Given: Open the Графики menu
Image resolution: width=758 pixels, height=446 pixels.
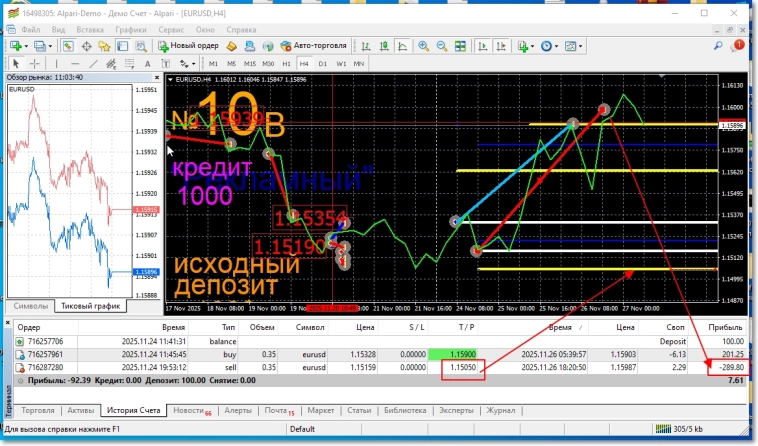Looking at the screenshot, I should click(130, 30).
